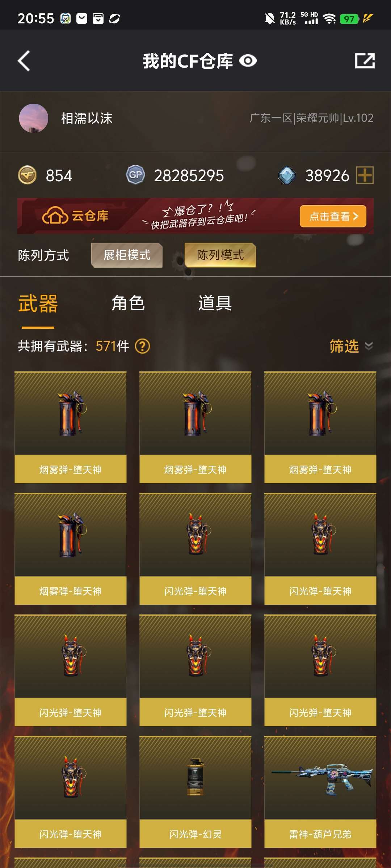Switch to the 道具 tab
391x868 pixels.
215,303
